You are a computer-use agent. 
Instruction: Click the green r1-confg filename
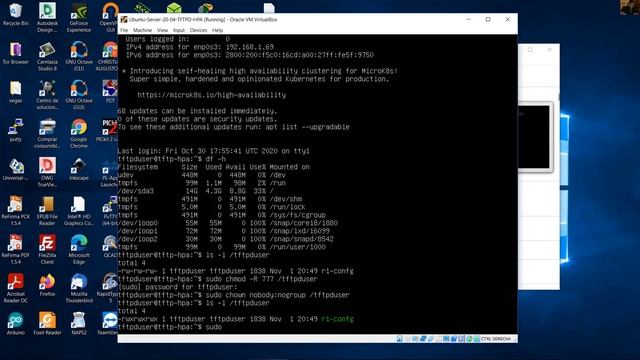pyautogui.click(x=338, y=319)
